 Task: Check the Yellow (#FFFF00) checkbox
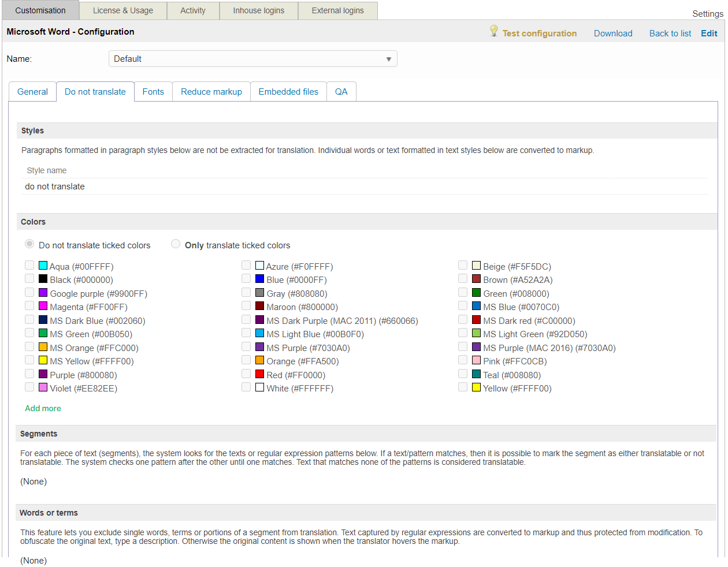click(x=463, y=387)
